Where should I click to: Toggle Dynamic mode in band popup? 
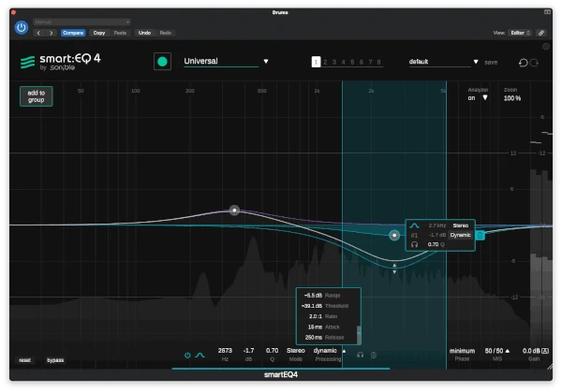(460, 235)
